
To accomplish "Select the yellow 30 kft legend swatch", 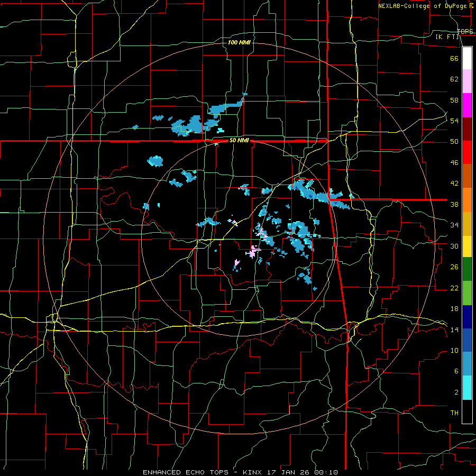I will [467, 246].
